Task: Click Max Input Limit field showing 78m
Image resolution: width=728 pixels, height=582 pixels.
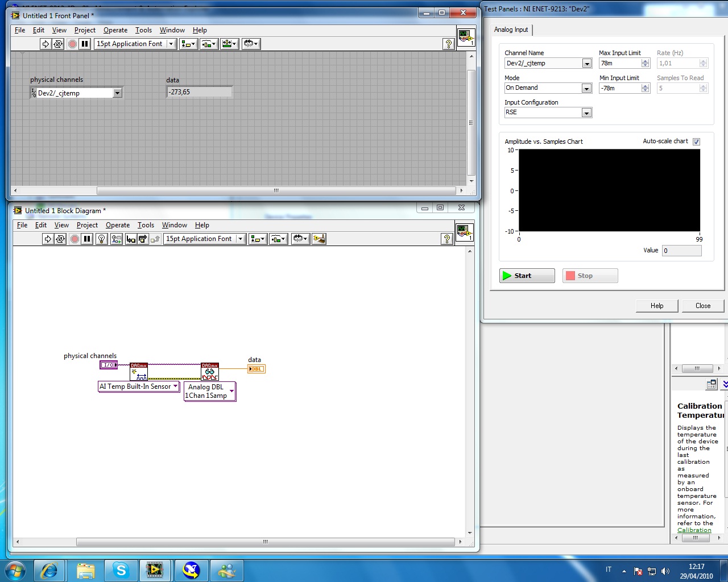Action: click(620, 64)
